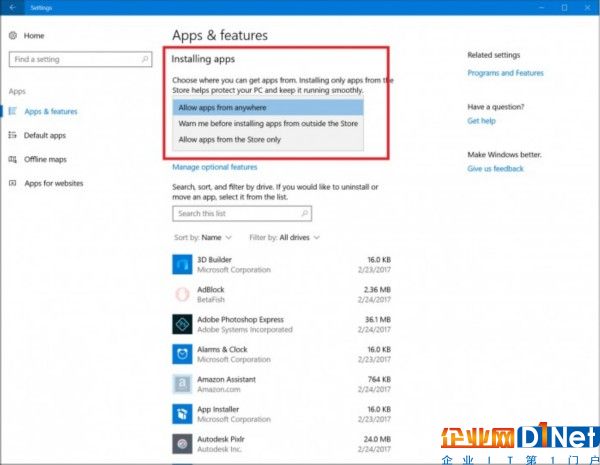Click the Get help link
600x465 pixels.
[x=481, y=121]
